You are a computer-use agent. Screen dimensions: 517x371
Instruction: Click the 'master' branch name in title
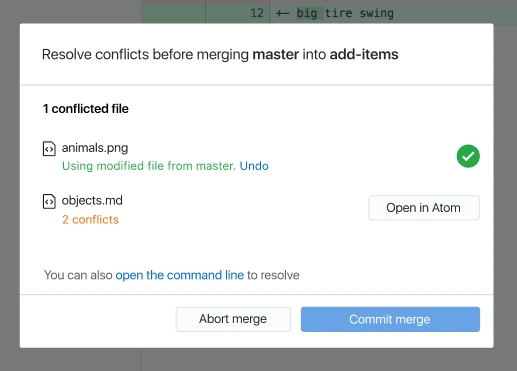(275, 54)
